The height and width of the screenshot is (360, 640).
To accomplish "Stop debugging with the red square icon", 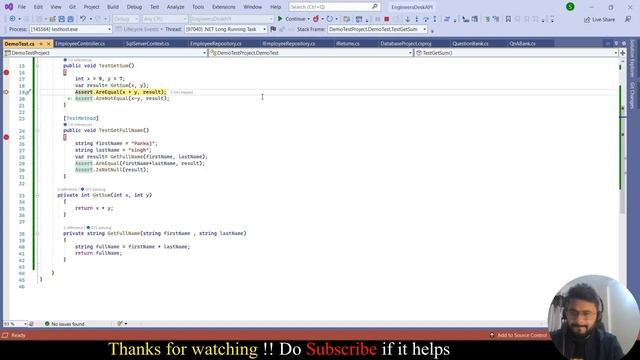I will click(x=387, y=19).
